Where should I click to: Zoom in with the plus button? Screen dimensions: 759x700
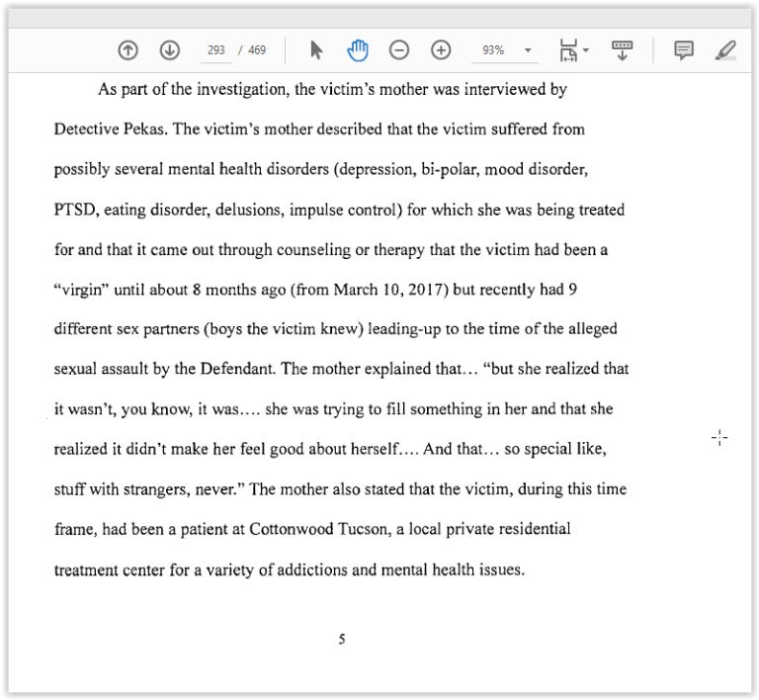click(441, 49)
